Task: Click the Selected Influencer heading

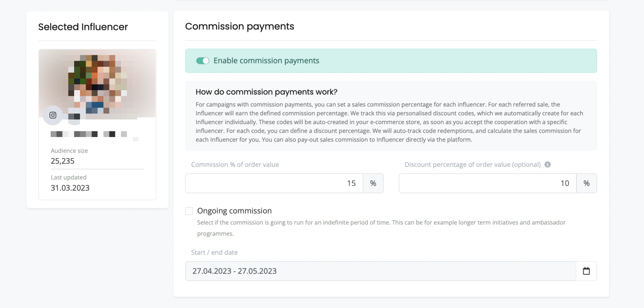Action: click(83, 27)
